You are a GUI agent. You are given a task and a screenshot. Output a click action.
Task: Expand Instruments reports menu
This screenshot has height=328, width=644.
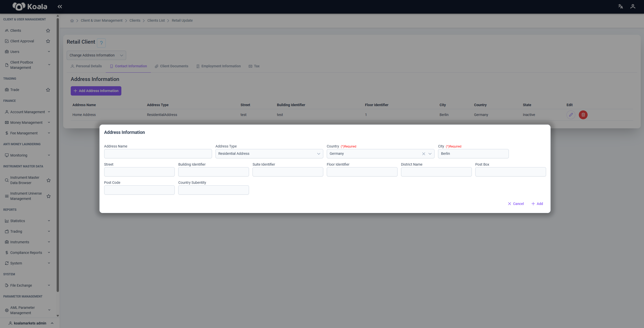[x=49, y=242]
